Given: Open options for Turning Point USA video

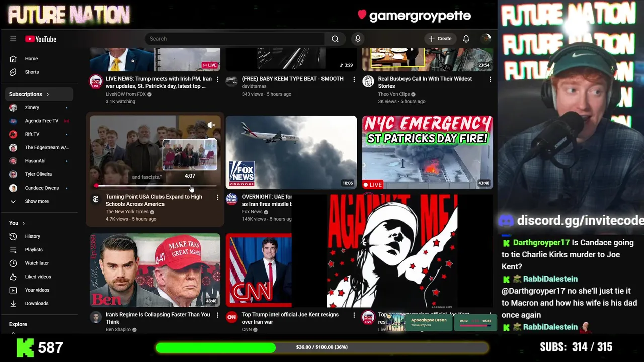Looking at the screenshot, I should [217, 197].
